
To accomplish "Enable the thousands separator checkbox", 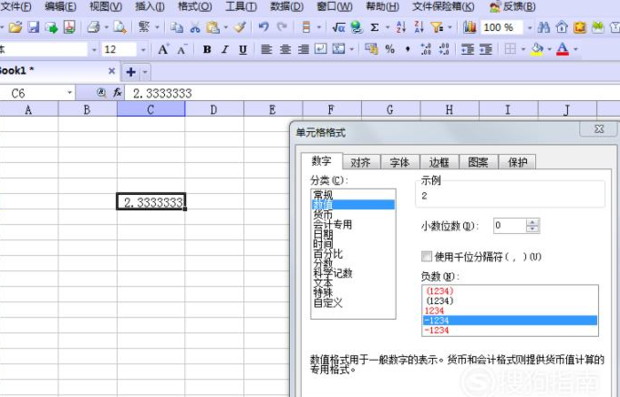I will pyautogui.click(x=426, y=256).
